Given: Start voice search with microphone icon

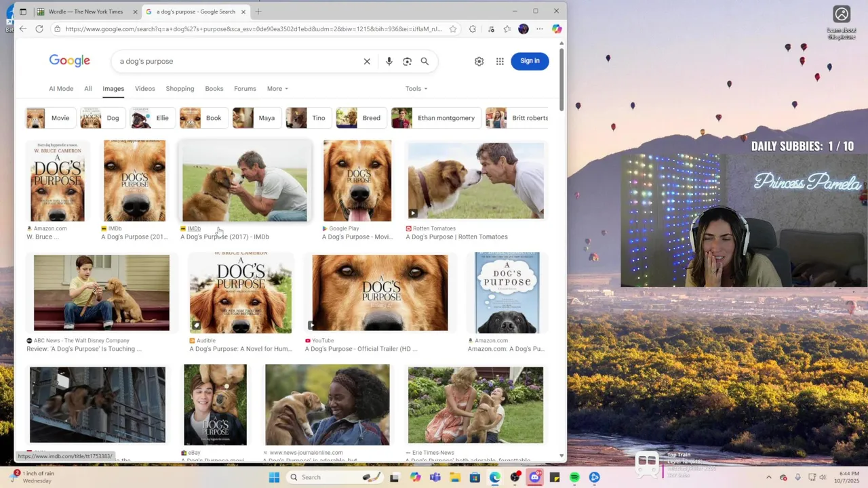Looking at the screenshot, I should tap(389, 61).
